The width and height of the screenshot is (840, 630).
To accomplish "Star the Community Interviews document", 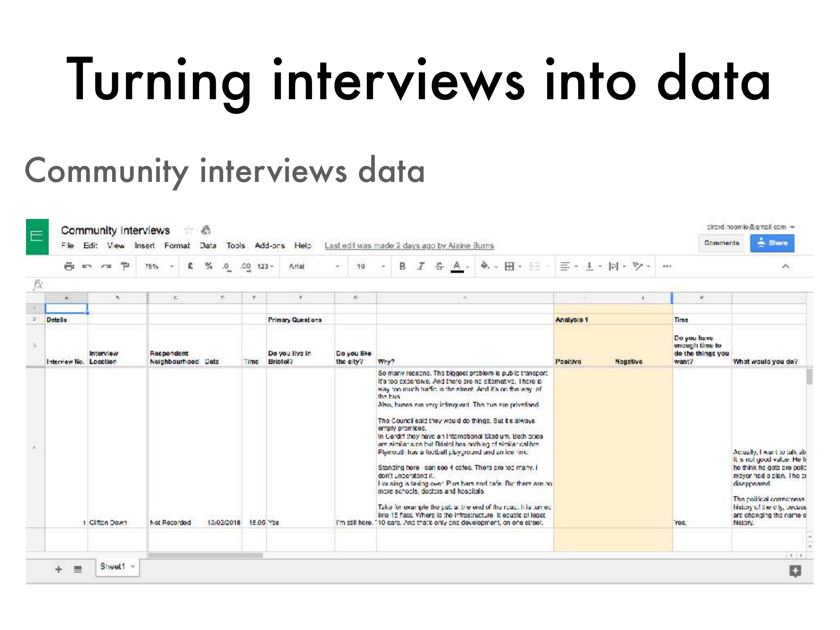I will click(x=189, y=230).
